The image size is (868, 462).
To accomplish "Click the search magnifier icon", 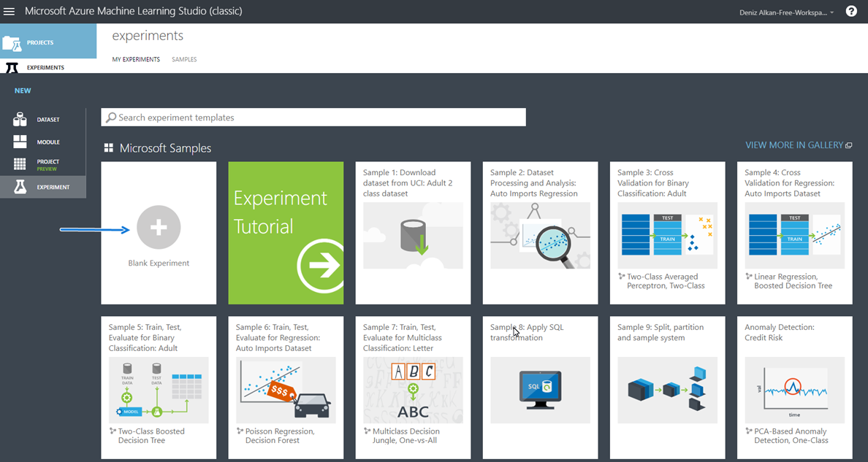I will coord(111,118).
